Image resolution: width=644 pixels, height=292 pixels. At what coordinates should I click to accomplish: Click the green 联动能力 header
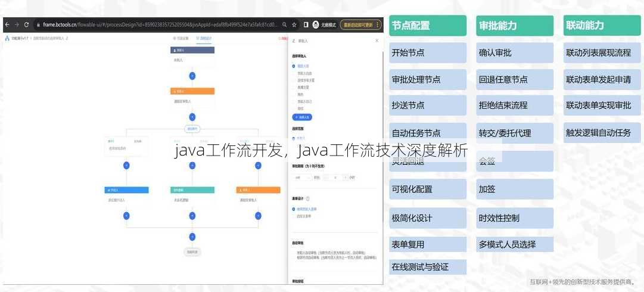tap(602, 26)
